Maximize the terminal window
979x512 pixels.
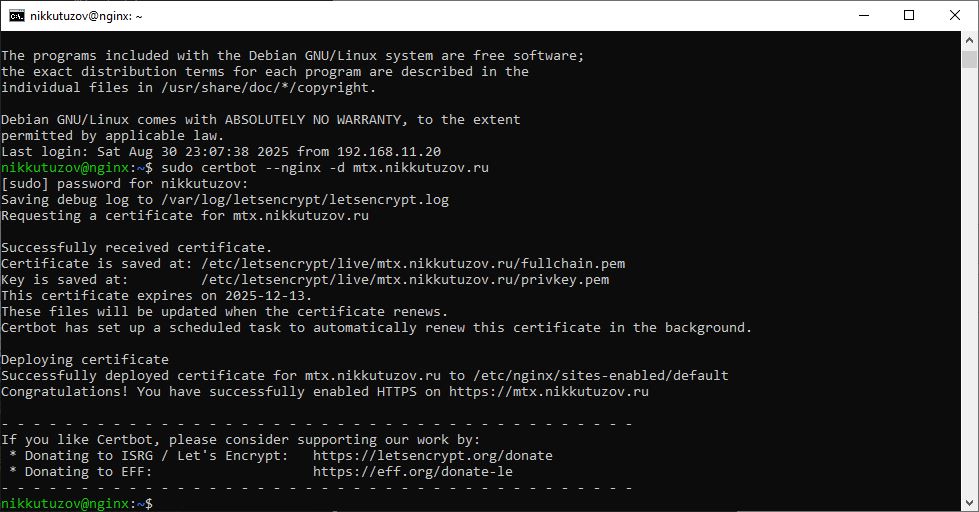click(x=909, y=16)
